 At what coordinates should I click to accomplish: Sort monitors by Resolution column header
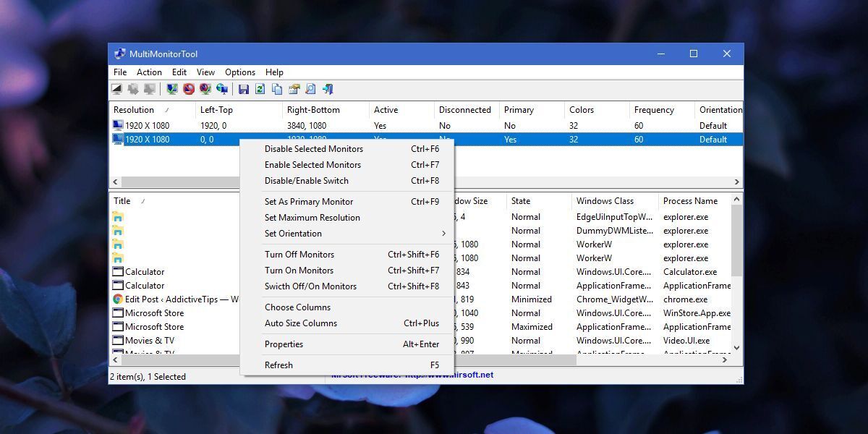point(135,110)
